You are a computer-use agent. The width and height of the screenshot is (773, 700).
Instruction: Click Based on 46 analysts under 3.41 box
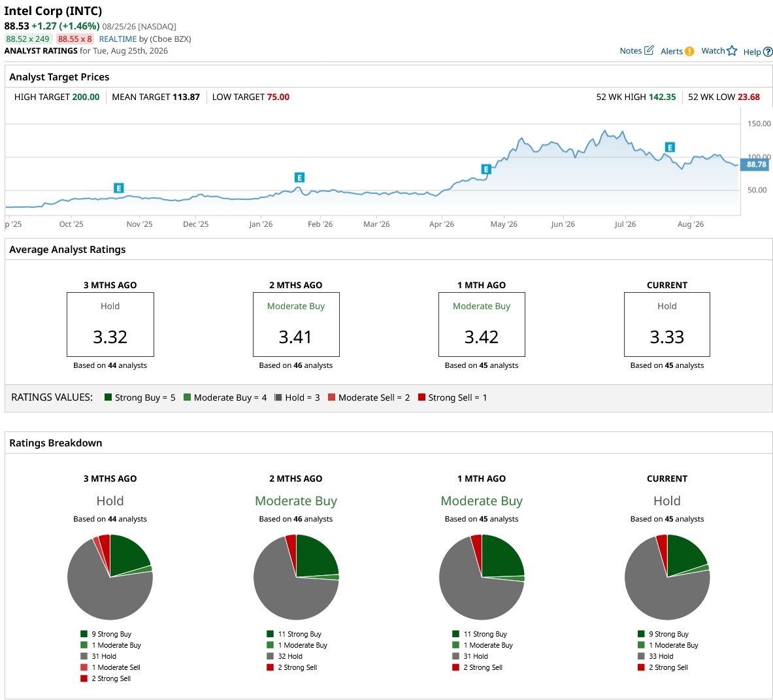(x=296, y=365)
